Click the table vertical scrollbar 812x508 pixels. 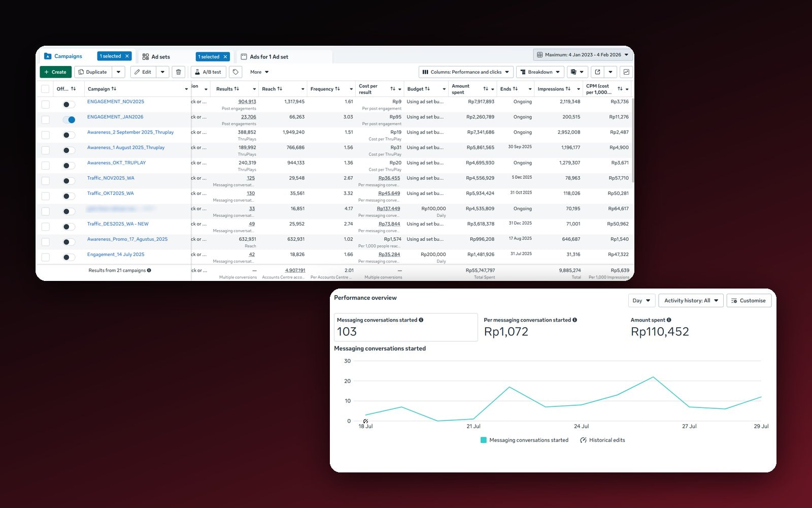[x=633, y=140]
